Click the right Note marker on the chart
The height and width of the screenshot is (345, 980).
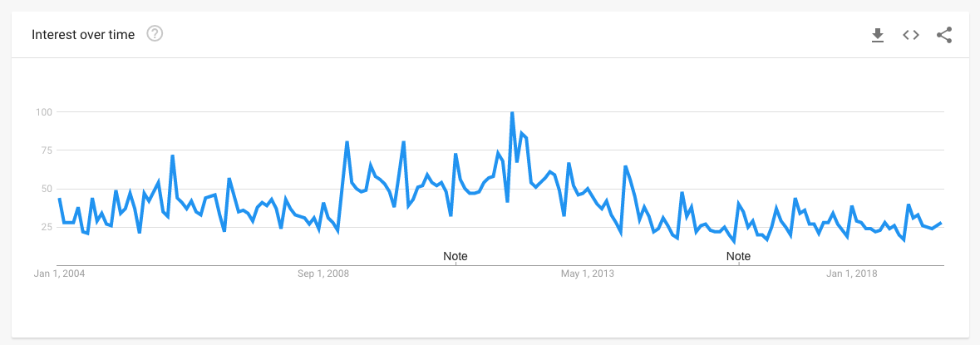click(738, 256)
